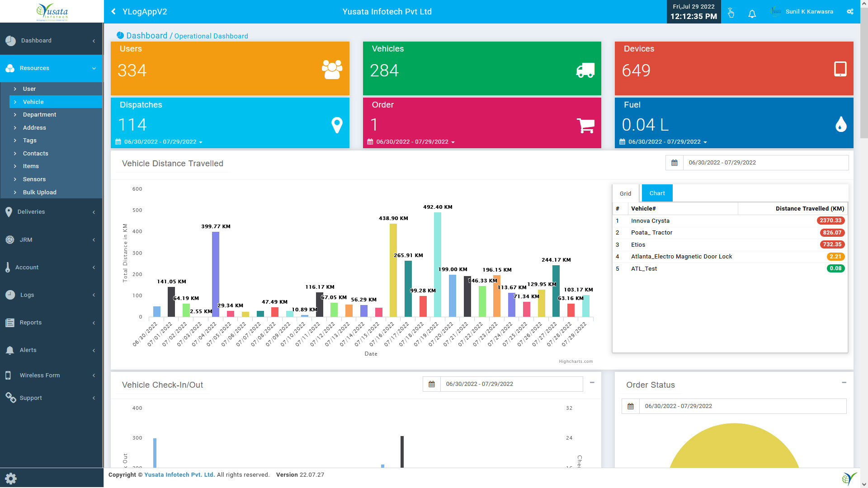Collapse the Order Status panel
This screenshot has width=868, height=488.
pyautogui.click(x=844, y=383)
